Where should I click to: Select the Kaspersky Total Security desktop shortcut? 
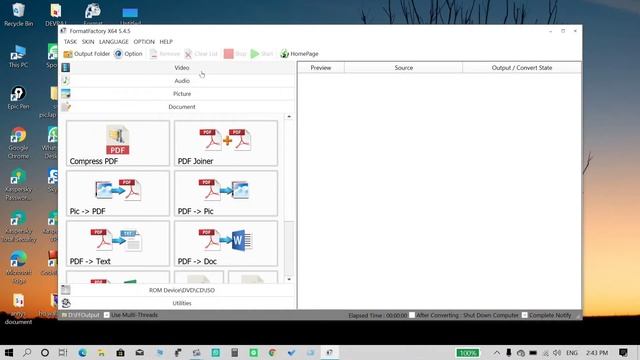pos(18,227)
